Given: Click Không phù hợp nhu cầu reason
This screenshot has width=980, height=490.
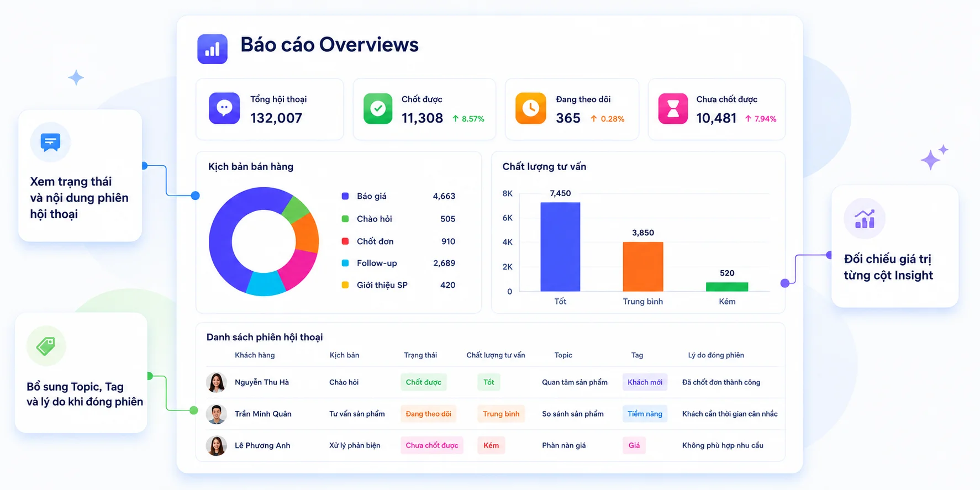Looking at the screenshot, I should tap(723, 445).
